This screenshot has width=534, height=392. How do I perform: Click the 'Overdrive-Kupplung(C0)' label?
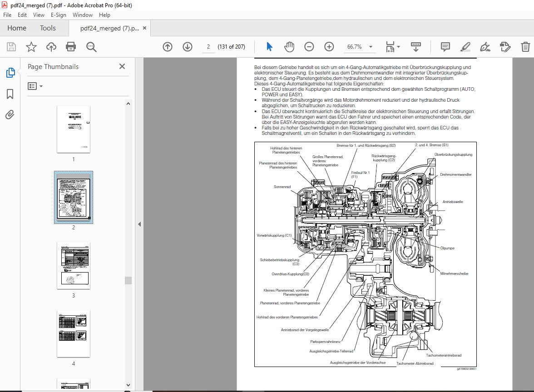(x=290, y=274)
